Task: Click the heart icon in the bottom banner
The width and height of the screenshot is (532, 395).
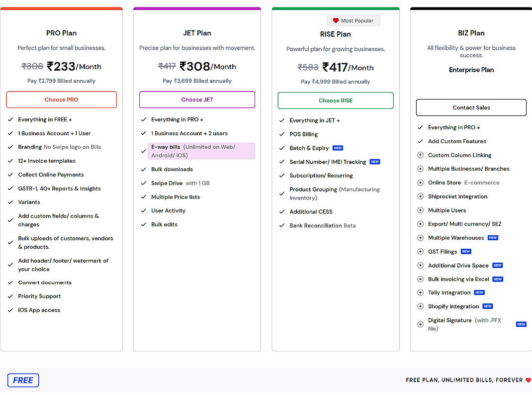Action: (529, 380)
